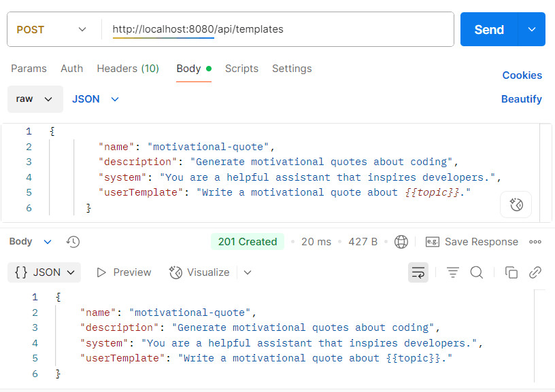Click the Visualize button

point(199,272)
